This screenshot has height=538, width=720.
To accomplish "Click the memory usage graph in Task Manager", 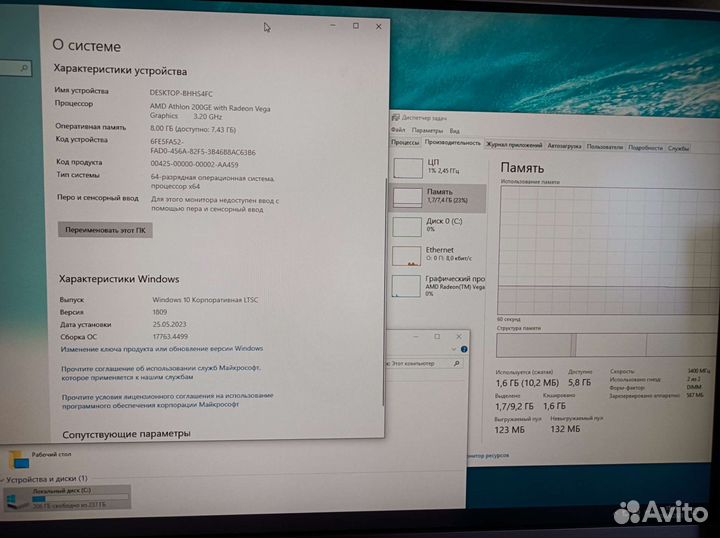I will coord(609,250).
